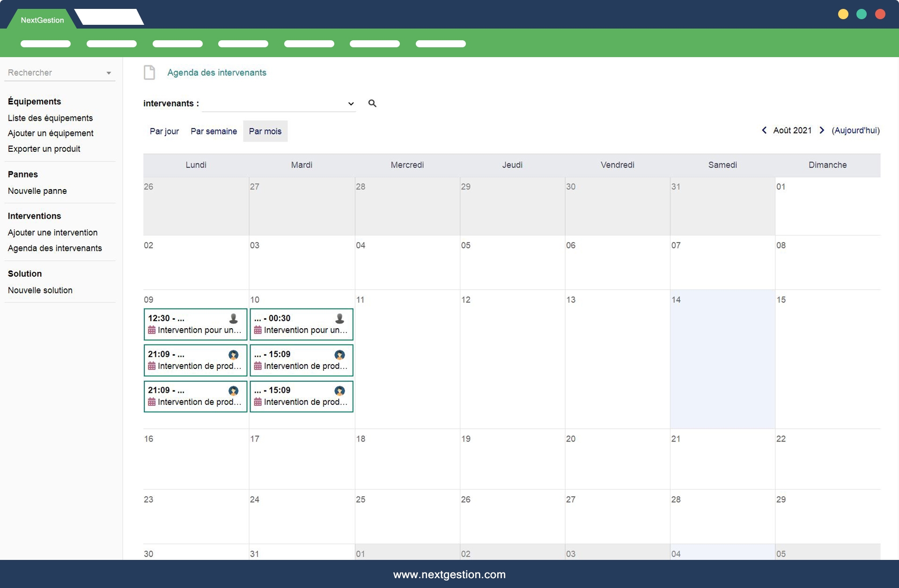The height and width of the screenshot is (588, 899).
Task: Click calendar icon on Monday's last 21:09 event
Action: tap(152, 402)
